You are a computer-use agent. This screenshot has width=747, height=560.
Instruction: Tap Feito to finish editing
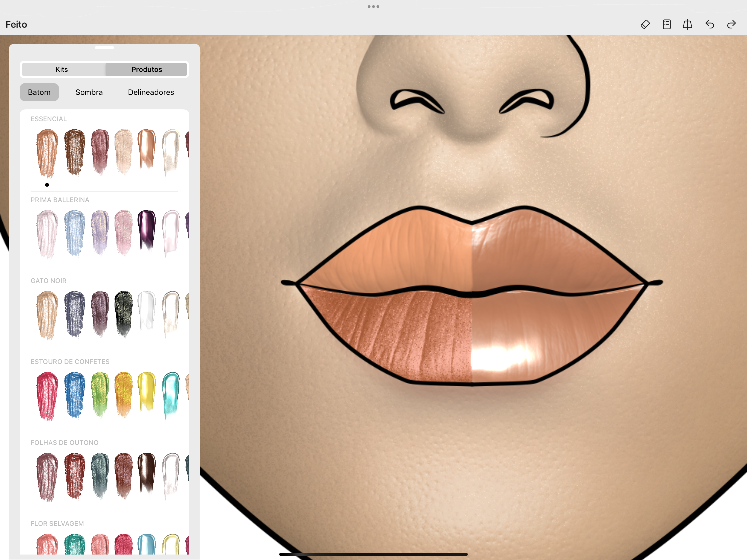tap(16, 24)
